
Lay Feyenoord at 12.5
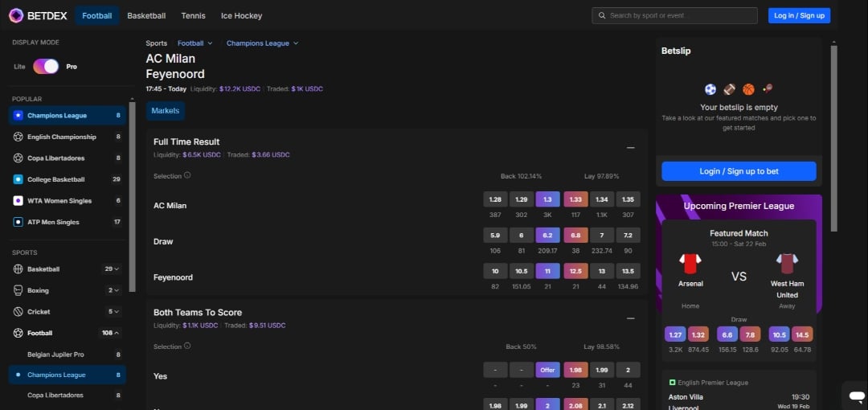(x=575, y=271)
